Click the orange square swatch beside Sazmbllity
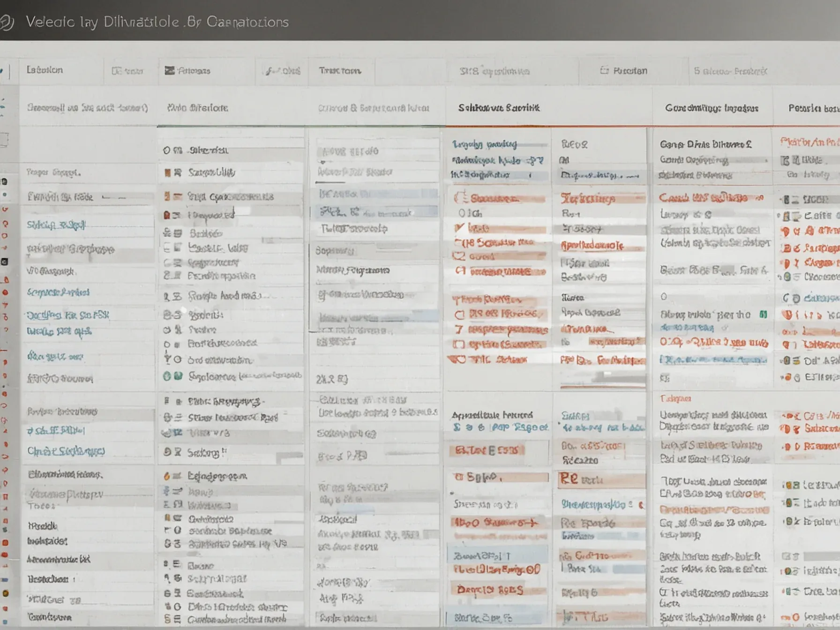Image resolution: width=840 pixels, height=630 pixels. [167, 172]
